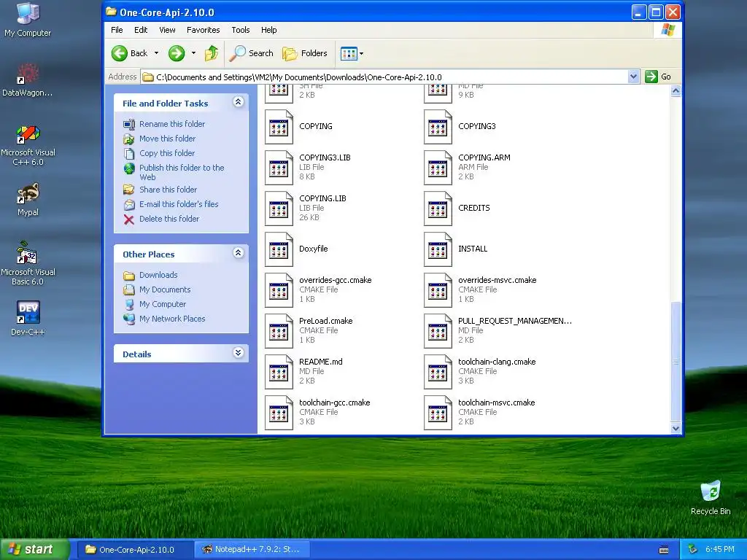Viewport: 747px width, 560px height.
Task: Click Copy this folder link
Action: coord(167,153)
